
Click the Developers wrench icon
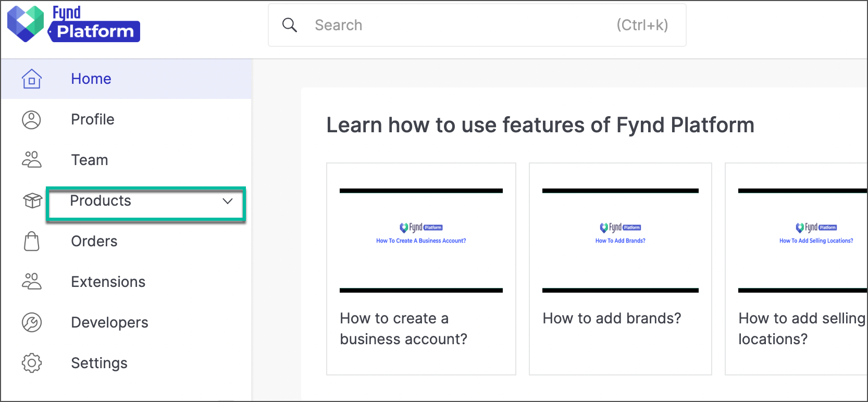click(x=32, y=322)
